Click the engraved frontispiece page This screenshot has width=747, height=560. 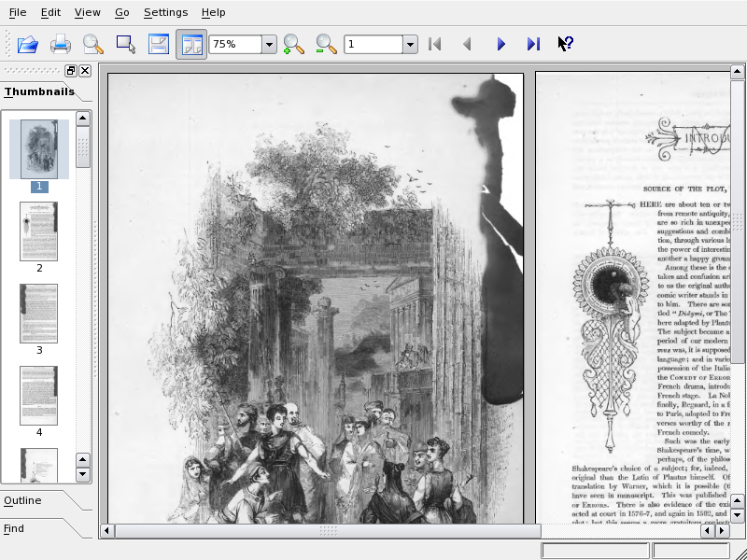316,299
